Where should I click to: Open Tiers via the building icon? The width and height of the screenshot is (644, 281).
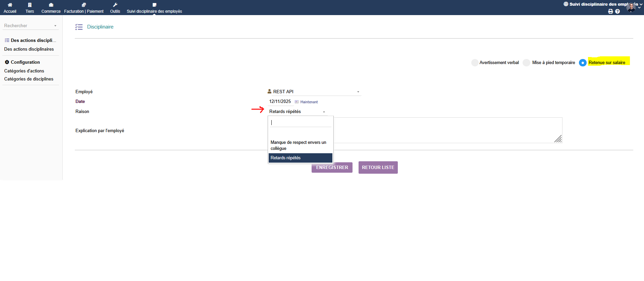click(30, 5)
